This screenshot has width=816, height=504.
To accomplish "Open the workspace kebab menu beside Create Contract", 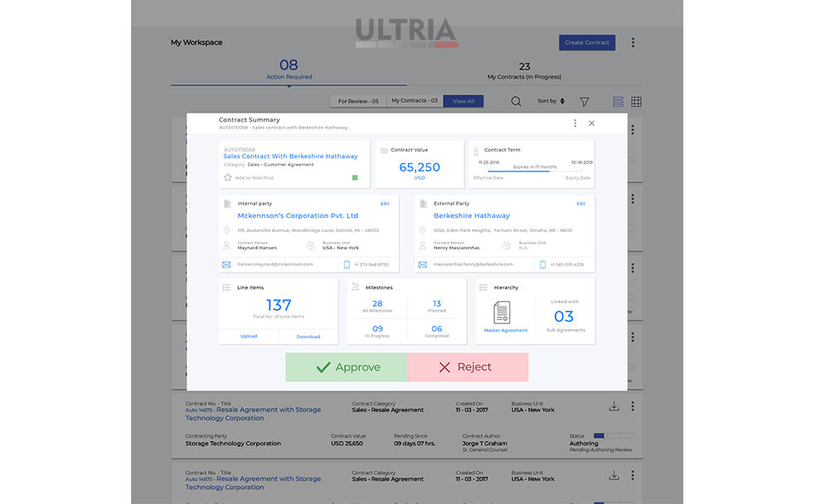I will (x=633, y=42).
